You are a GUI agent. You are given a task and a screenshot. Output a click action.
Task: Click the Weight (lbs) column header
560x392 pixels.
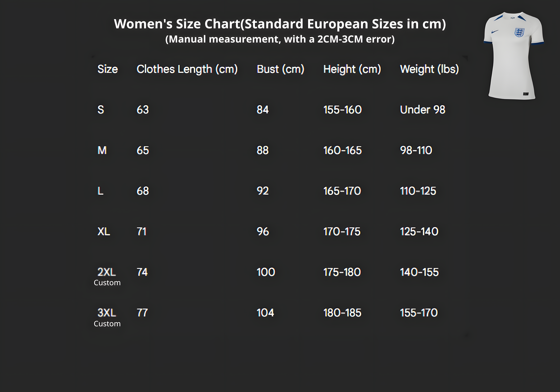[x=429, y=69]
